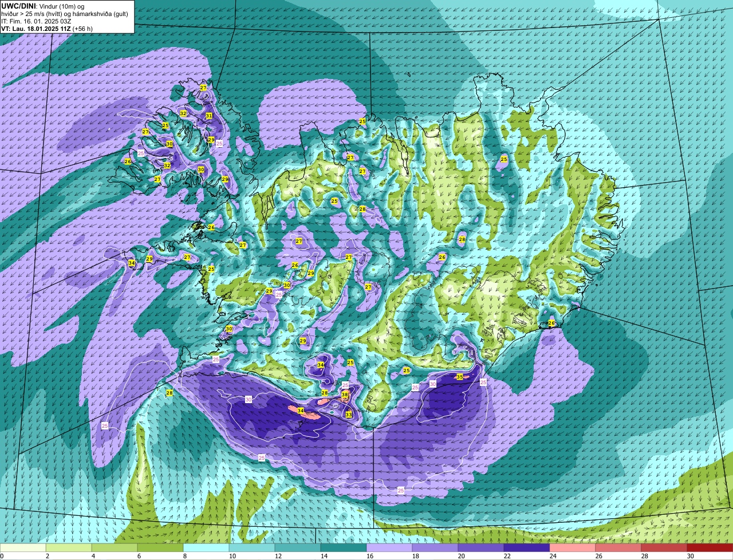Image resolution: width=733 pixels, height=560 pixels.
Task: Click the title line 'UWC/DINI: Vindur (10m) og'
Action: click(x=43, y=6)
